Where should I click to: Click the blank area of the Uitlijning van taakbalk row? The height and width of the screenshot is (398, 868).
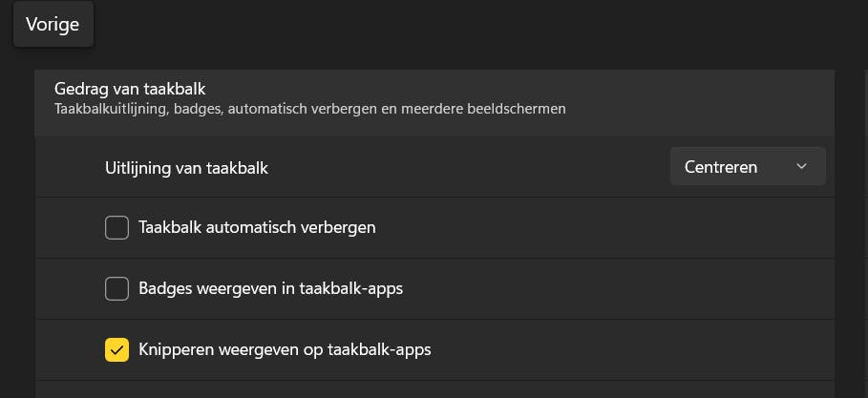[468, 168]
